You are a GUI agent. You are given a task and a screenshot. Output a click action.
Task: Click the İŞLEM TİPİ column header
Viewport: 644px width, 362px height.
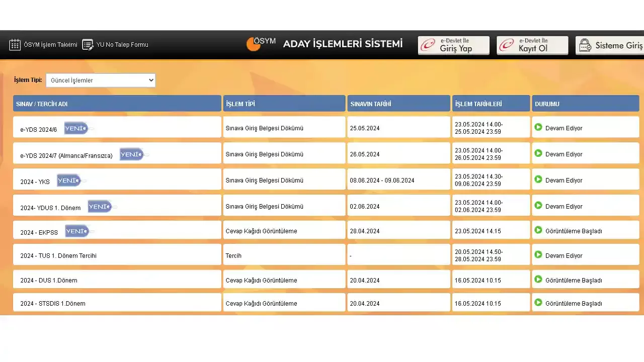(284, 104)
